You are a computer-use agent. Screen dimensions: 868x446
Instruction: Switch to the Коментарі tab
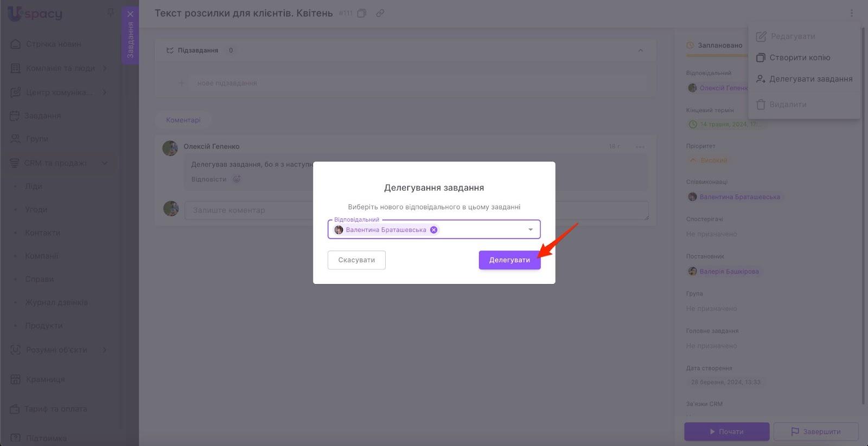pos(183,120)
